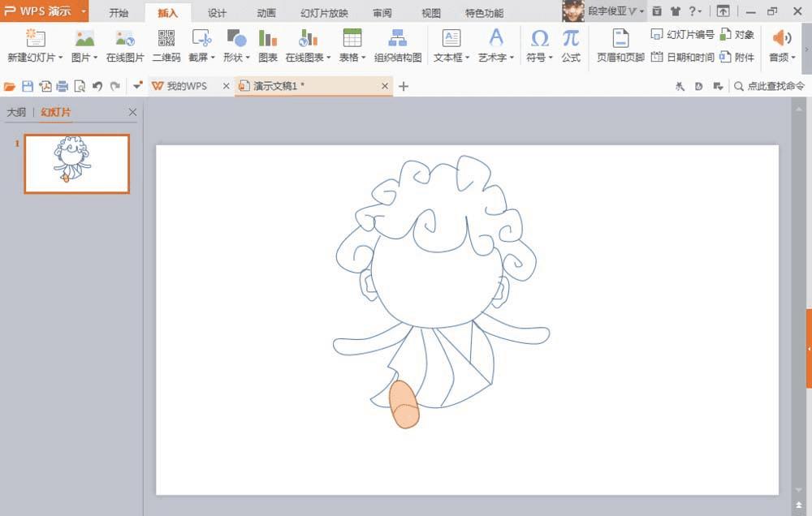The width and height of the screenshot is (812, 516).
Task: Insert WordArt using 艺术字 icon
Action: tap(495, 38)
